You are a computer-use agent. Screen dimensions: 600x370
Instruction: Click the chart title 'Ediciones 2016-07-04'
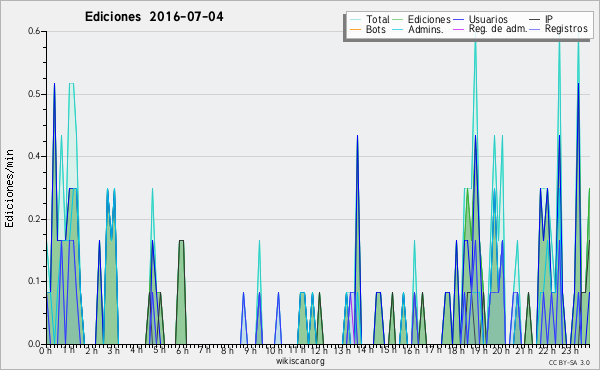pyautogui.click(x=154, y=17)
